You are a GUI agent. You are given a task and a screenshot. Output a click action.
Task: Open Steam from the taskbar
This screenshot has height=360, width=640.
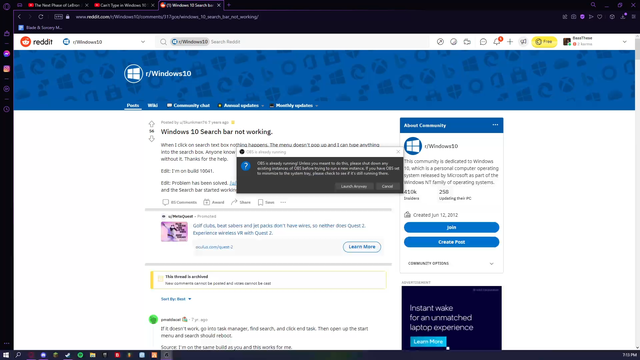(68, 355)
